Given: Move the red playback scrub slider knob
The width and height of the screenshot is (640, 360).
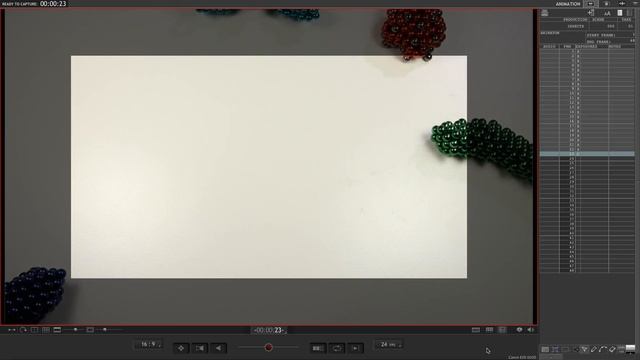Looking at the screenshot, I should 268,347.
